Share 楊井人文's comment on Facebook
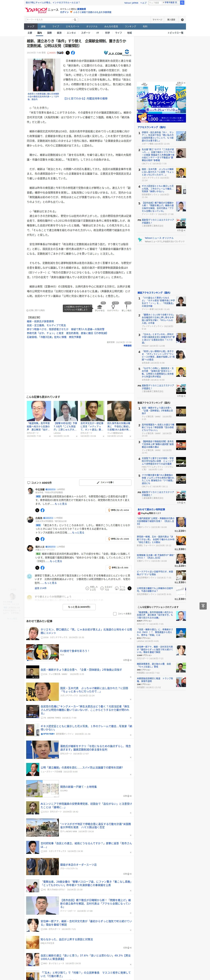This screenshot has height=980, width=210. click(x=42, y=568)
